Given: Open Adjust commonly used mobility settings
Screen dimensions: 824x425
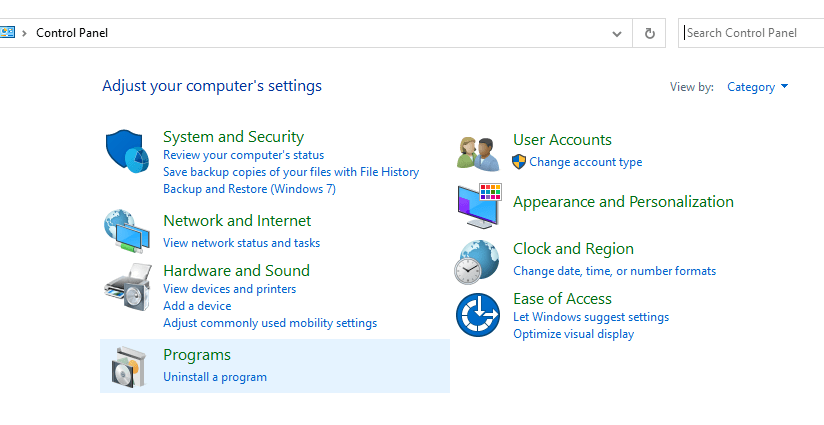Looking at the screenshot, I should [270, 323].
